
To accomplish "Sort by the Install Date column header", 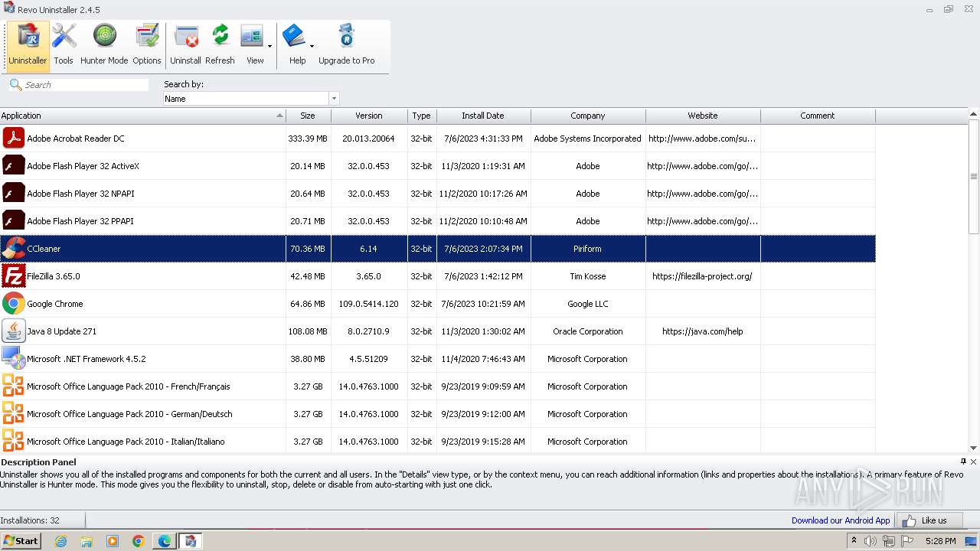I will coord(483,116).
